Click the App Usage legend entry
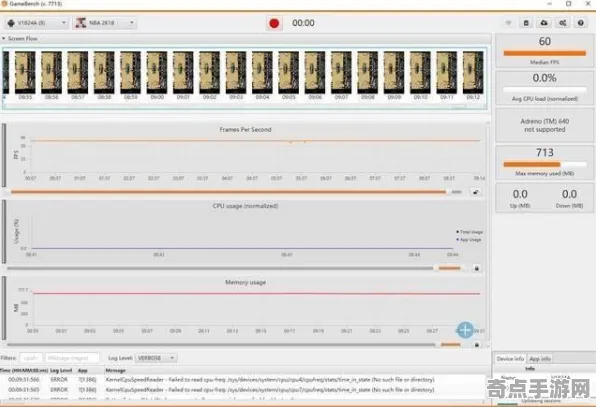The height and width of the screenshot is (407, 596). click(469, 240)
